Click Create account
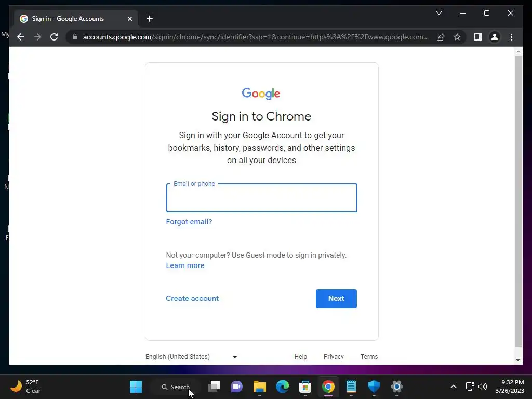The image size is (532, 399). coord(192,299)
